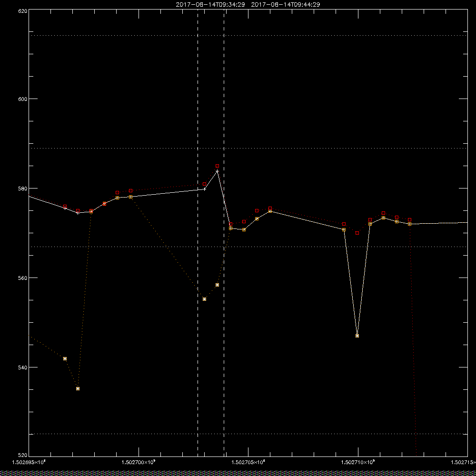Click the earlier dashed vertical time marker
476x476 pixels.
click(198, 232)
